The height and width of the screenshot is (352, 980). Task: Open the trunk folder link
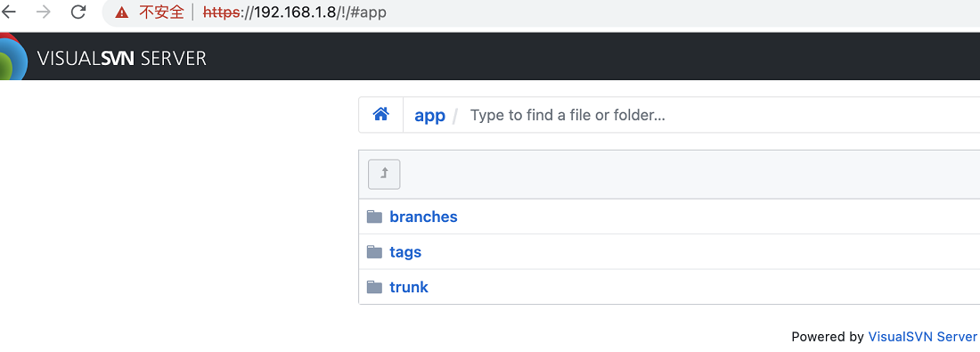coord(409,287)
